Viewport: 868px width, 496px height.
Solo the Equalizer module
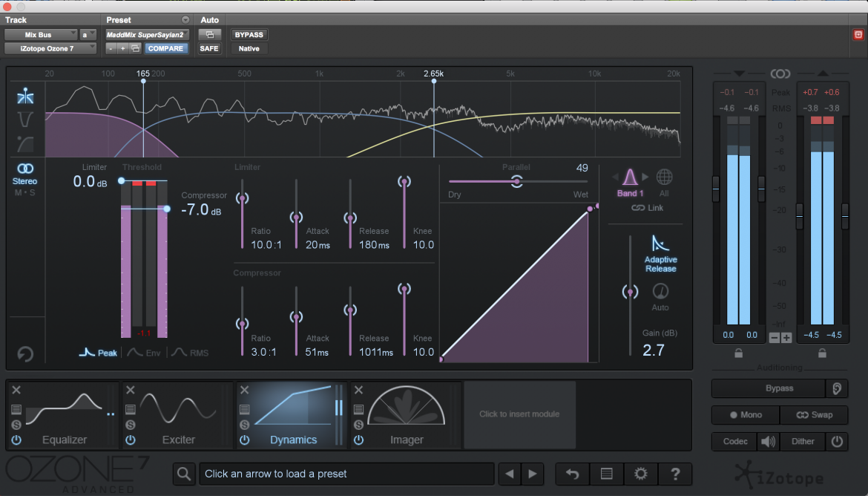[x=16, y=425]
